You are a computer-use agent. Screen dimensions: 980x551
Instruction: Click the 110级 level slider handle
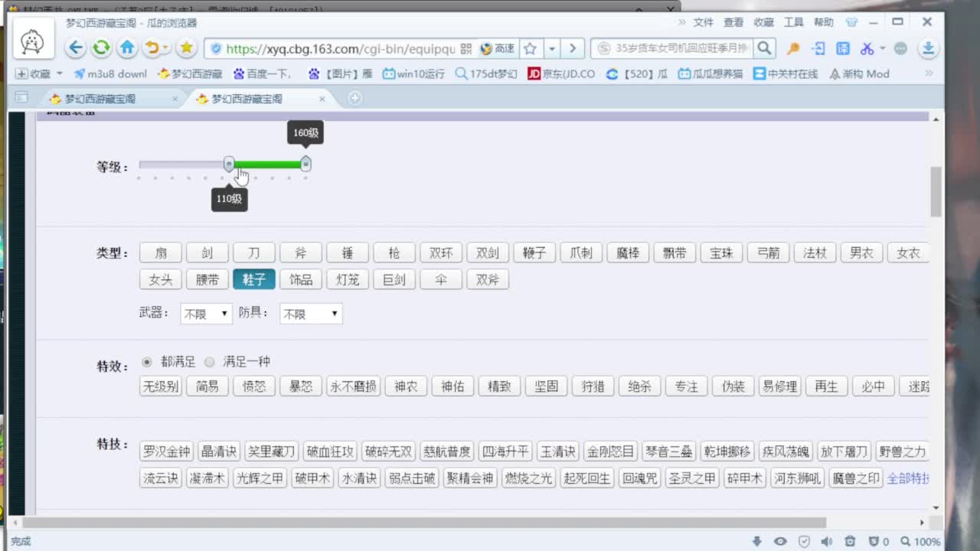pyautogui.click(x=229, y=163)
